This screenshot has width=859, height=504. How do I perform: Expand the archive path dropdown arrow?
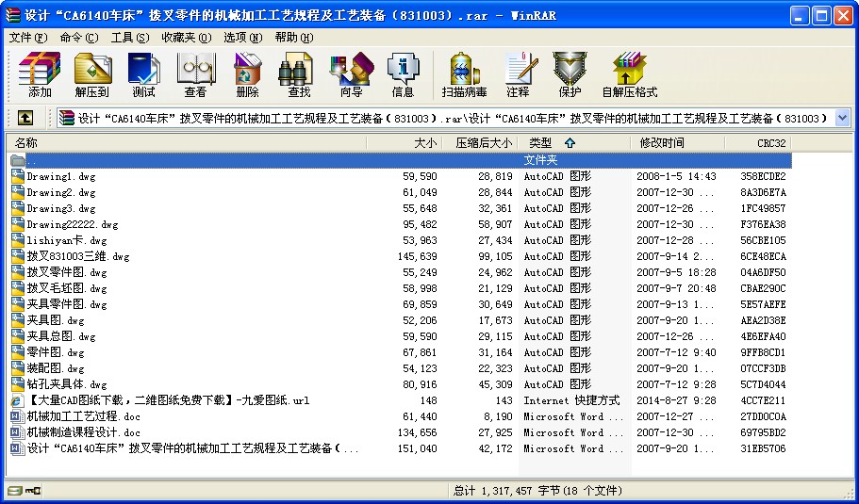(842, 118)
